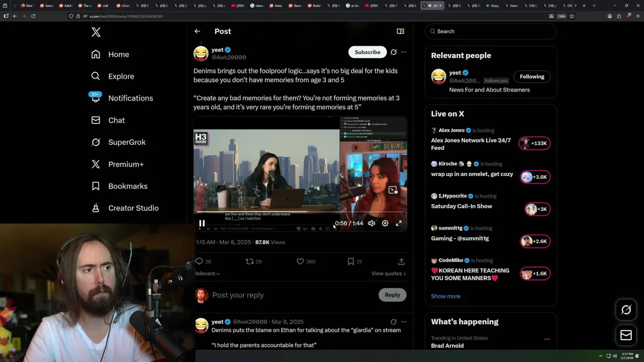The height and width of the screenshot is (362, 644).
Task: Click the Subscribe button on yeet's post
Action: [367, 52]
